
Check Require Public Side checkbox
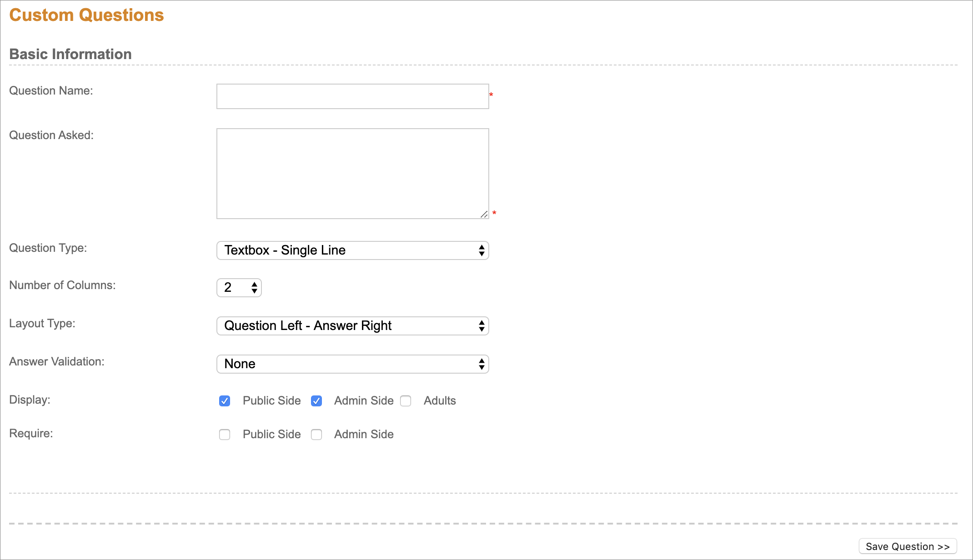click(x=225, y=435)
